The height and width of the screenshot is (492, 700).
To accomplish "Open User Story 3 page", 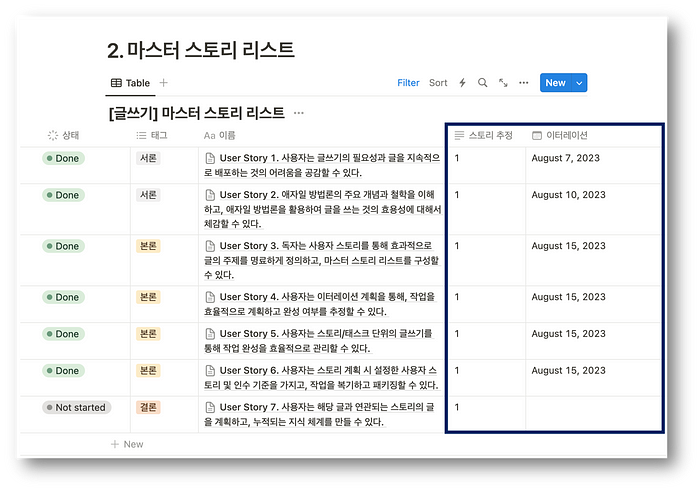I will coord(321,260).
